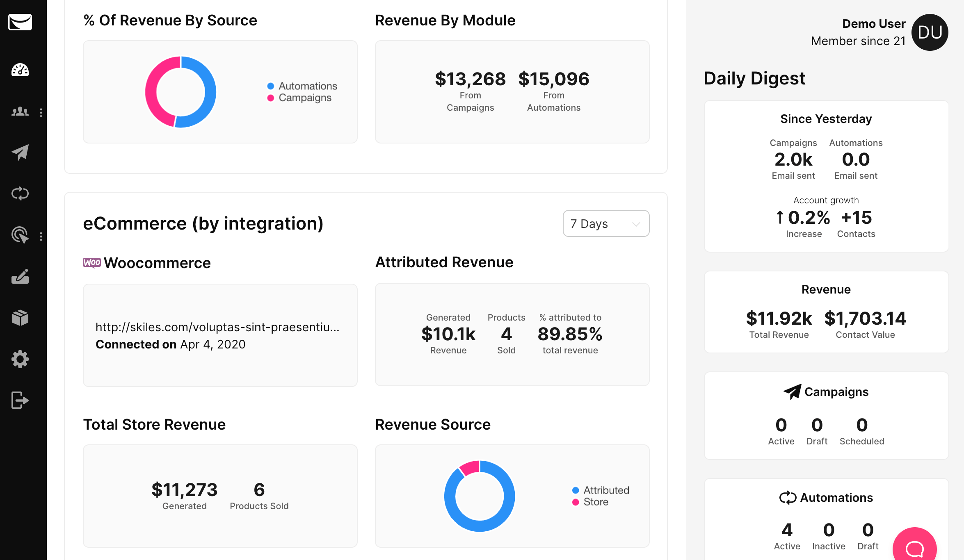The width and height of the screenshot is (964, 560).
Task: Expand contacts submenu three-dot handle
Action: (41, 113)
